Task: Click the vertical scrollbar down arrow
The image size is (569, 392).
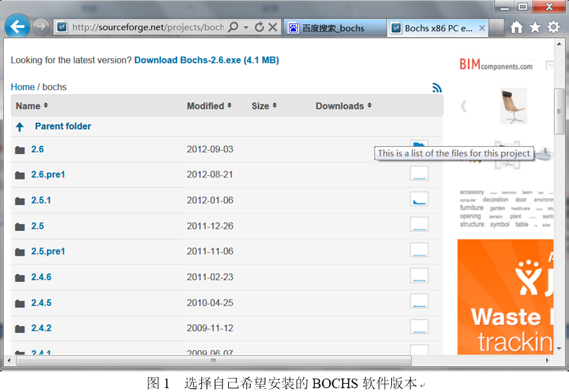Action: [559, 349]
